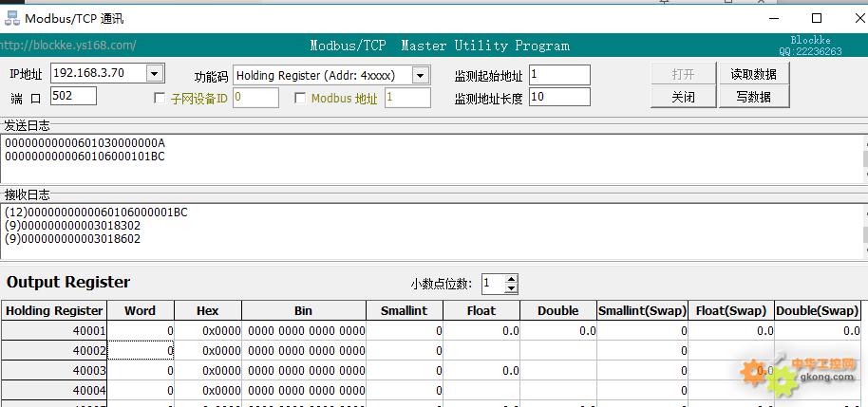
Task: Click the Float column header
Action: pyautogui.click(x=481, y=311)
